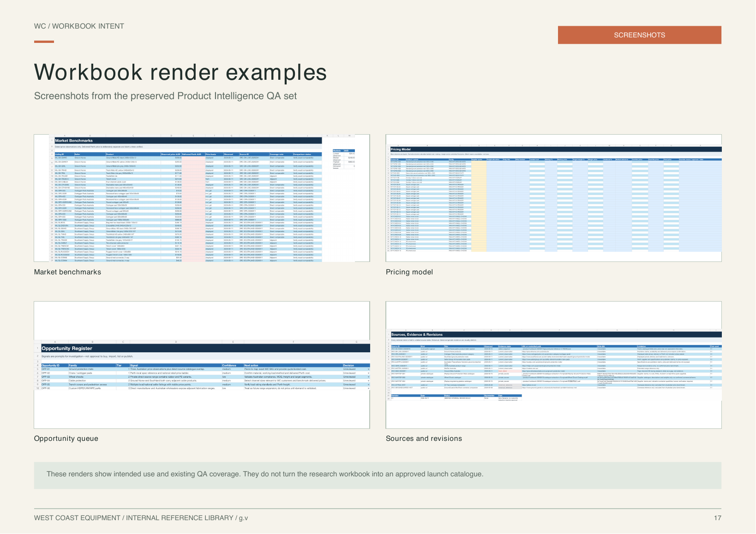Click the 'Market Benchmarks' sheet title bar
Screen dimensions: 756x534
188,141
